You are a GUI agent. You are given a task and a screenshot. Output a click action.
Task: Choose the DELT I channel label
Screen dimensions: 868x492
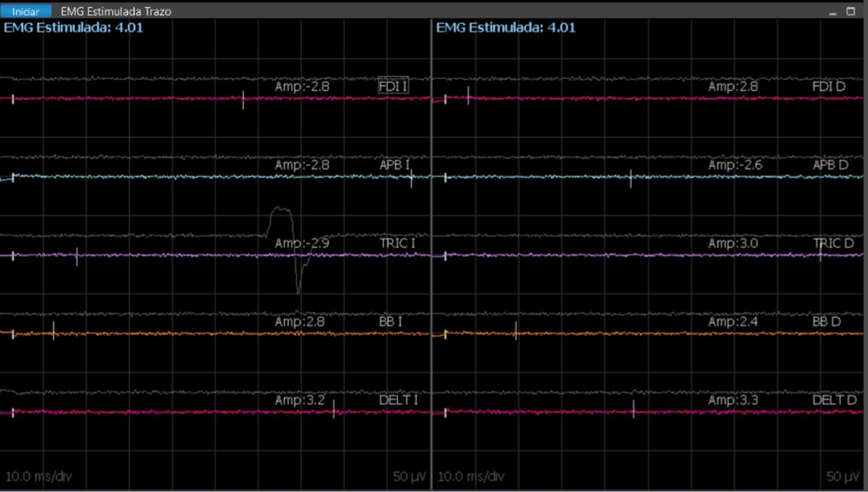click(398, 400)
